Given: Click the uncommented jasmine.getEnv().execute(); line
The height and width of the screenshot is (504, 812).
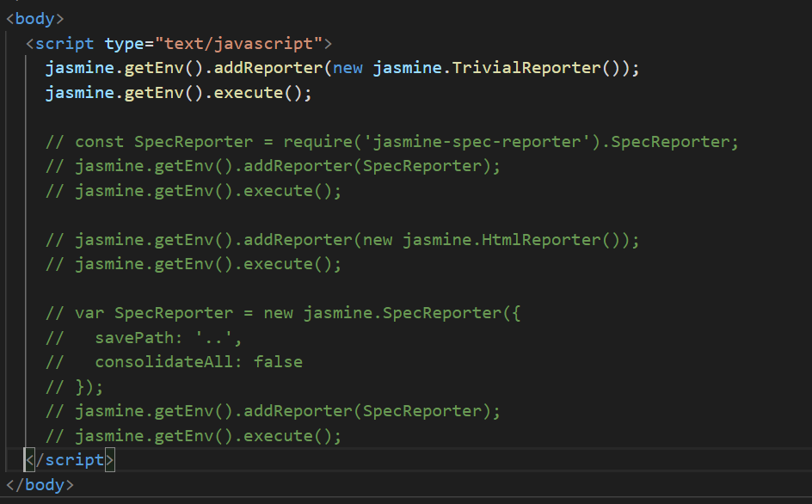Looking at the screenshot, I should (179, 93).
